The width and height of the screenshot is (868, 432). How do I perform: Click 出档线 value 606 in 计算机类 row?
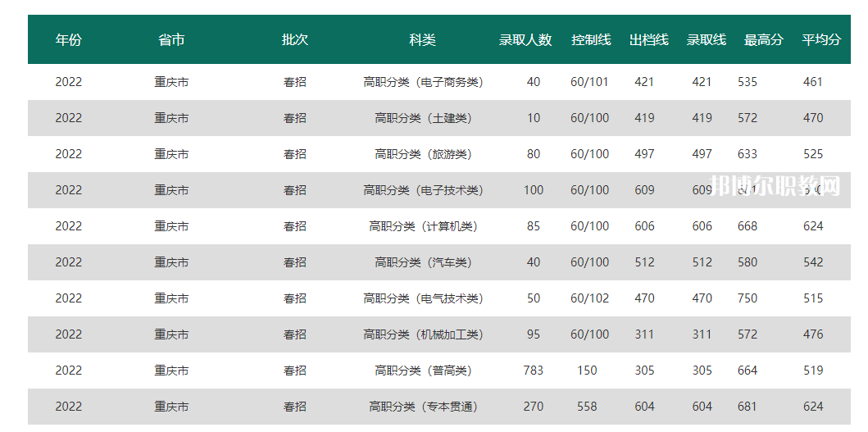click(x=644, y=226)
